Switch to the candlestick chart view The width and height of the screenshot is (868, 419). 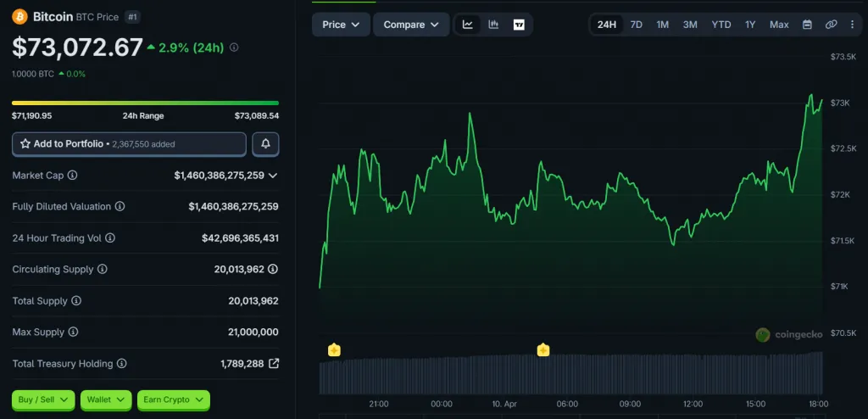coord(493,25)
